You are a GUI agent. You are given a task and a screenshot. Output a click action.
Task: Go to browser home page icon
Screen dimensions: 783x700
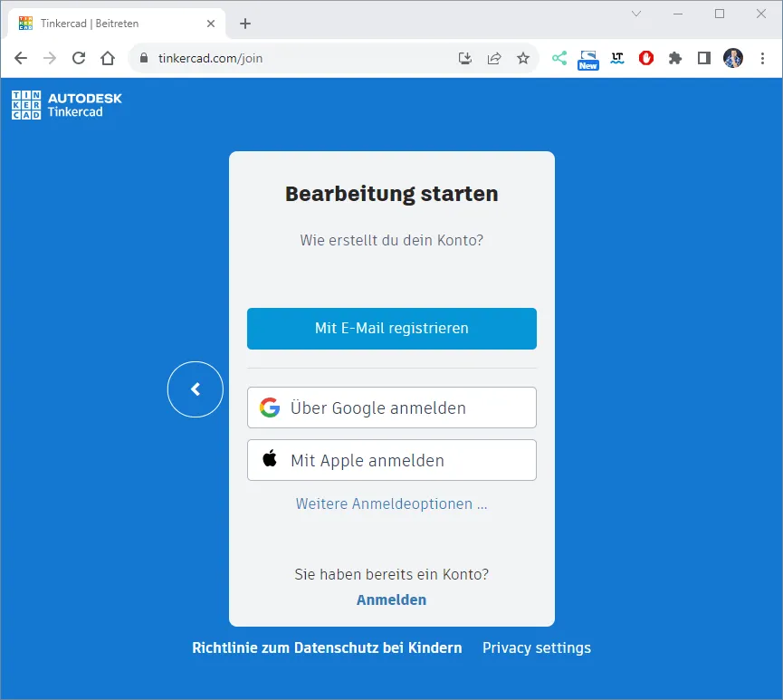point(108,58)
